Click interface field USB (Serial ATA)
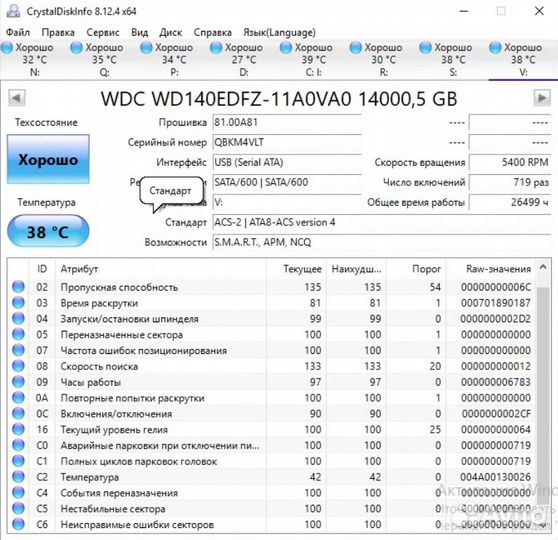558x540 pixels. [x=287, y=162]
